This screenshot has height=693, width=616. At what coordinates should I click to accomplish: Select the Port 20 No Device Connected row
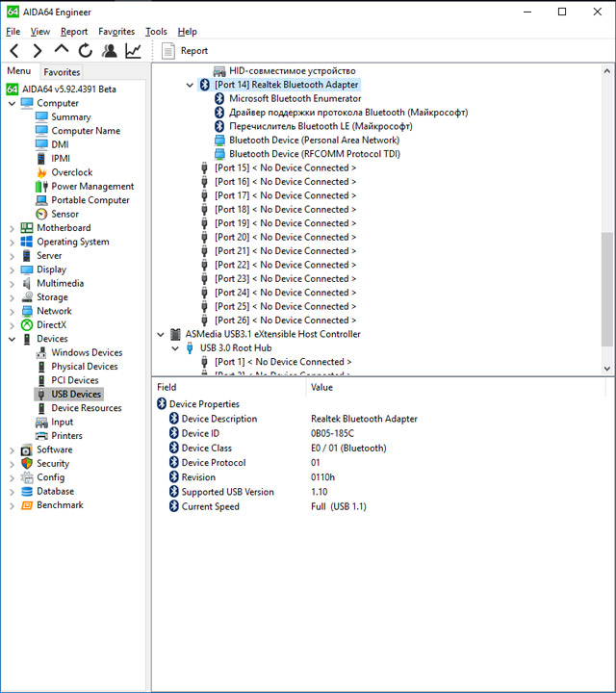(285, 237)
